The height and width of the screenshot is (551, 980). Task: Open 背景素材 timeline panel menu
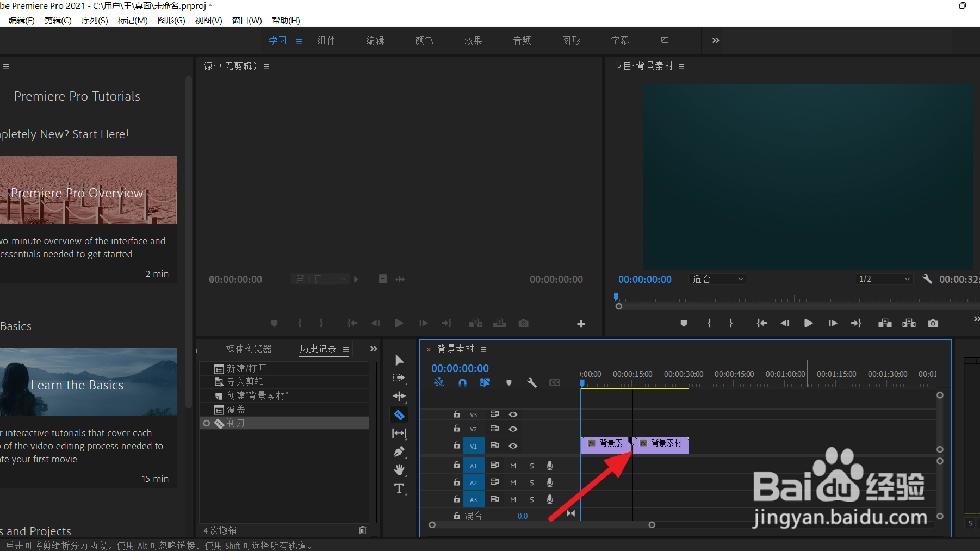[x=483, y=349]
